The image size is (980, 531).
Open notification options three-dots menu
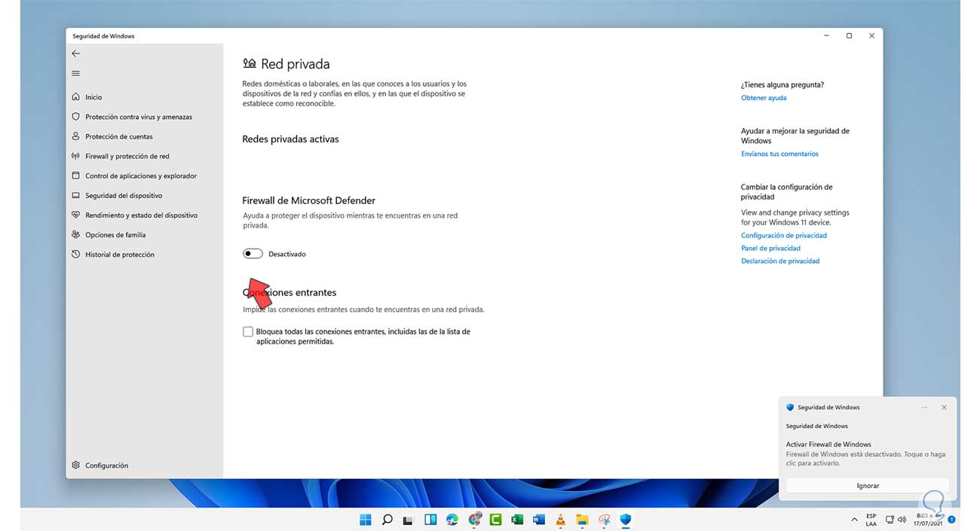[x=924, y=407]
